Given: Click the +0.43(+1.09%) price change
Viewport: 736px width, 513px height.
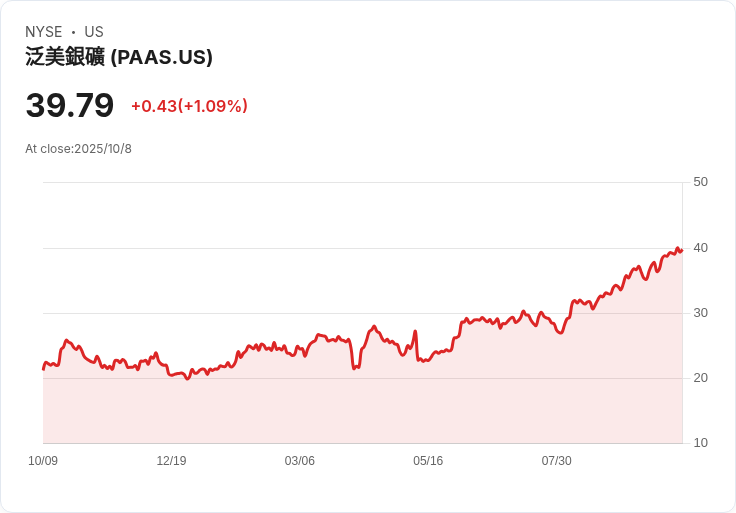Looking at the screenshot, I should 189,106.
